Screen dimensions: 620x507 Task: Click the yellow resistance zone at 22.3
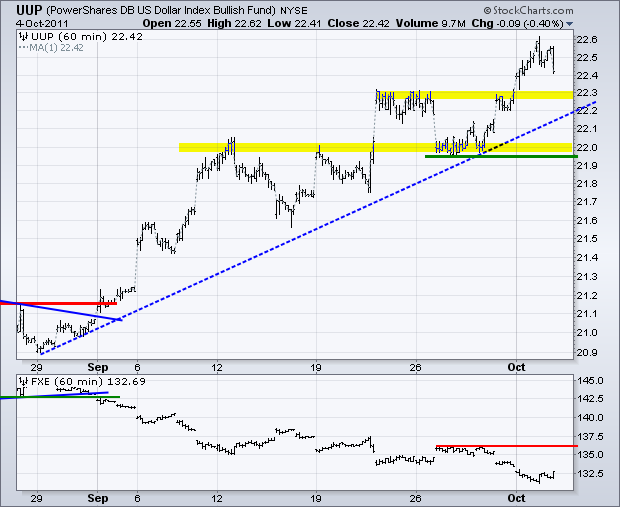pyautogui.click(x=474, y=95)
